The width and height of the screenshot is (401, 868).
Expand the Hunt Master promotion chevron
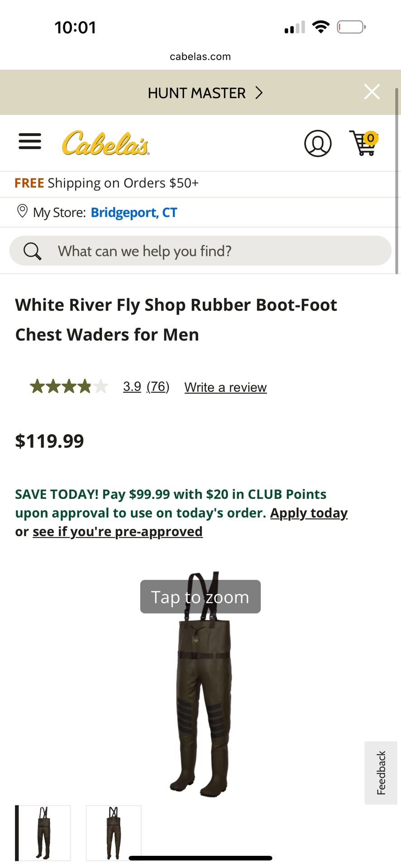point(259,93)
